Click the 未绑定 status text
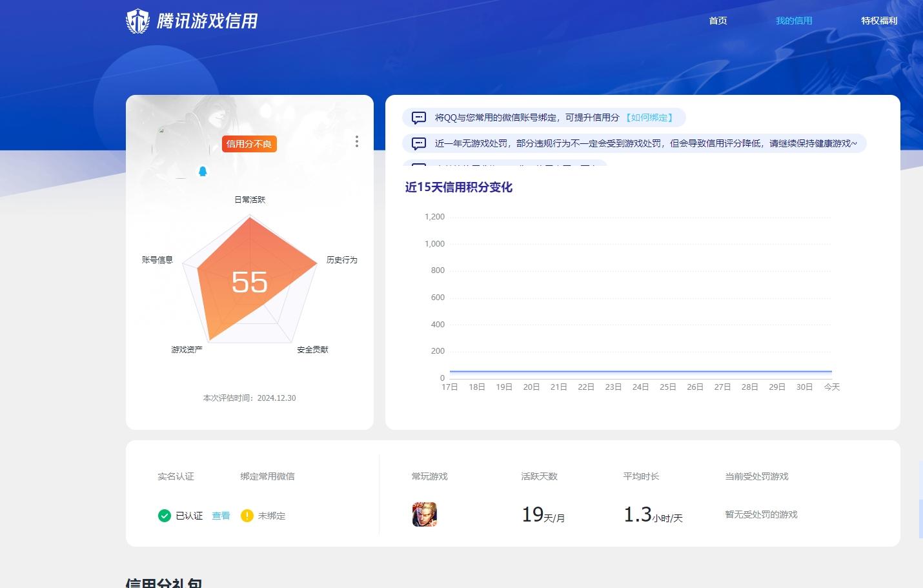Viewport: 923px width, 588px height. coord(271,515)
